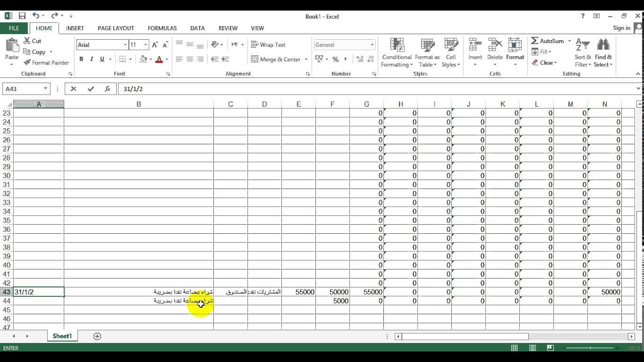Open Format as Table gallery
Image resolution: width=644 pixels, height=362 pixels.
428,53
